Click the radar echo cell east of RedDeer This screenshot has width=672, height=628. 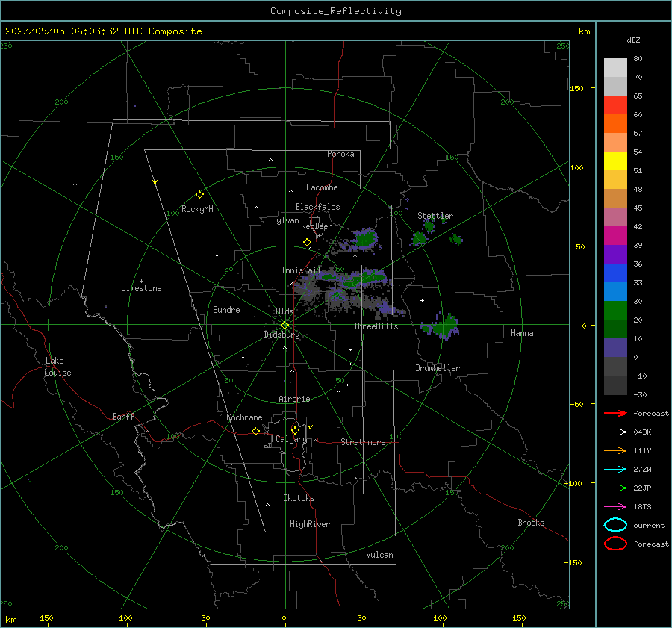pyautogui.click(x=364, y=239)
